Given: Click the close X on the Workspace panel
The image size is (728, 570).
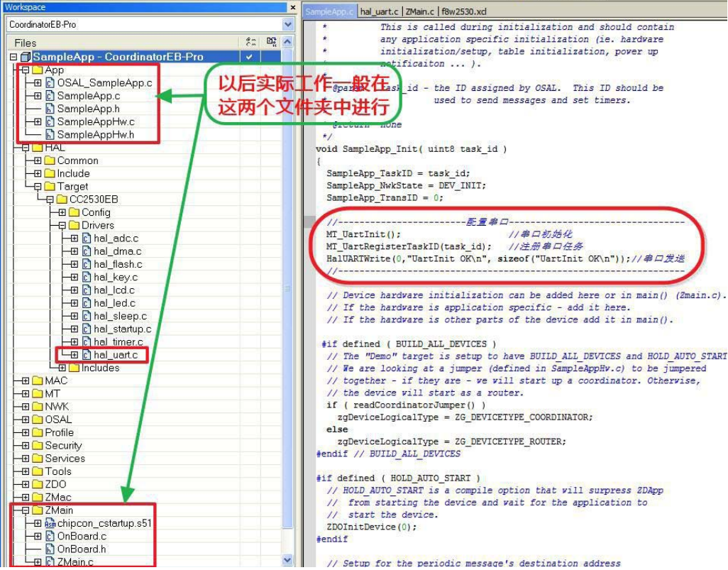Looking at the screenshot, I should [292, 7].
